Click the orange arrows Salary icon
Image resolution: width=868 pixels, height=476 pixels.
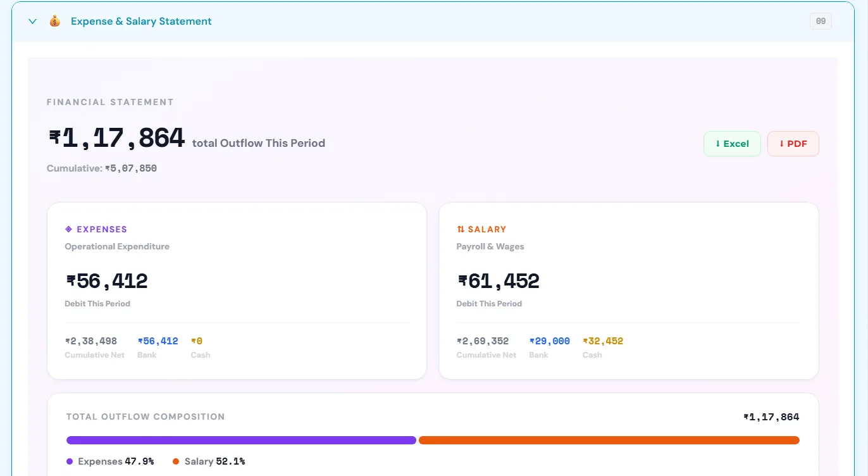coord(461,229)
